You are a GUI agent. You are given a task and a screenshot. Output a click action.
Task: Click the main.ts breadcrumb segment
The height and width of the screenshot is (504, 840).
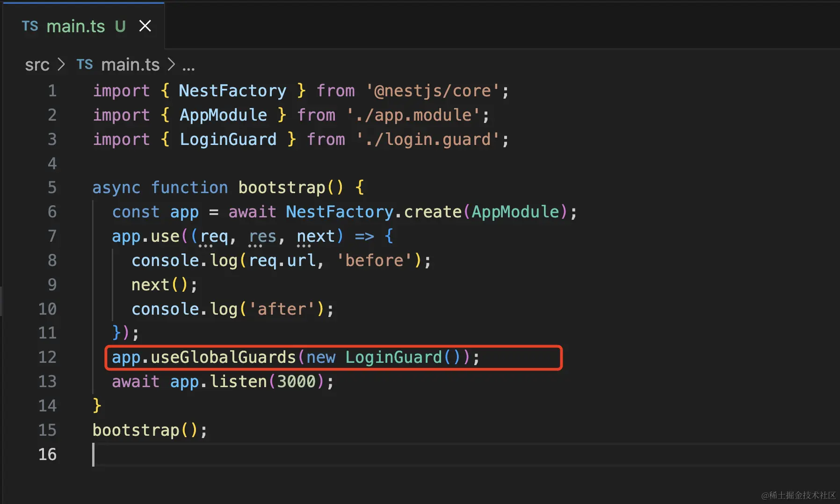pos(130,65)
